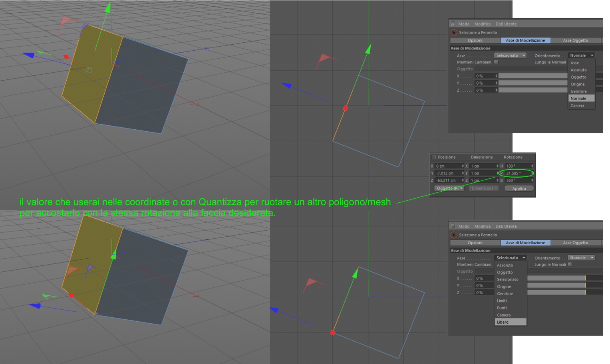
Task: Click the Y percentage slider in upper panel
Action: (533, 83)
